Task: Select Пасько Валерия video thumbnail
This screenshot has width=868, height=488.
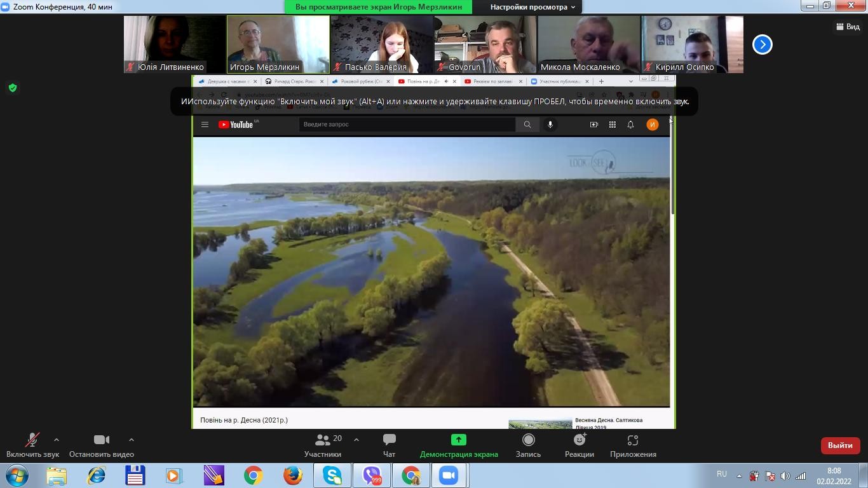Action: coord(382,44)
